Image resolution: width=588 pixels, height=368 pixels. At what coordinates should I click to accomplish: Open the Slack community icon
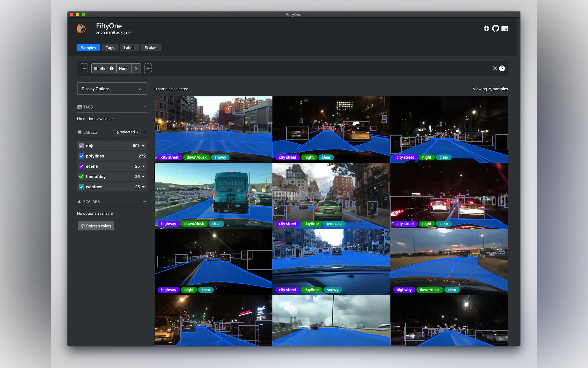[486, 29]
